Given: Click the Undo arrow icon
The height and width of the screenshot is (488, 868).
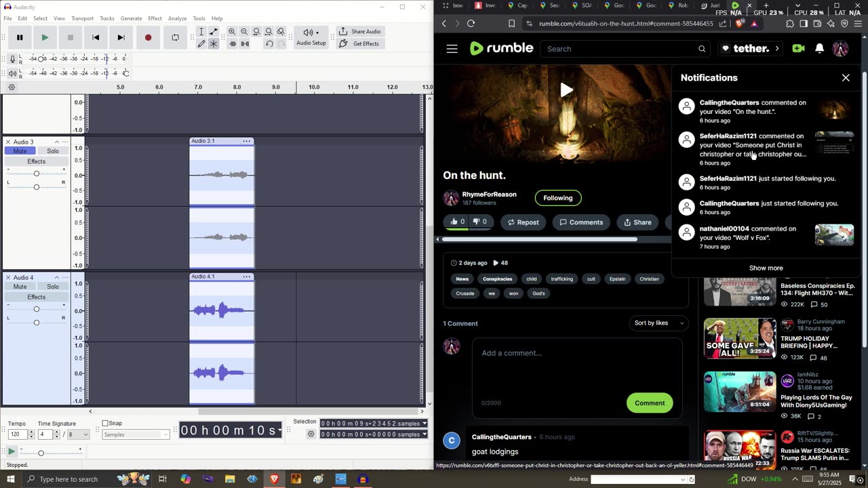Looking at the screenshot, I should click(269, 44).
